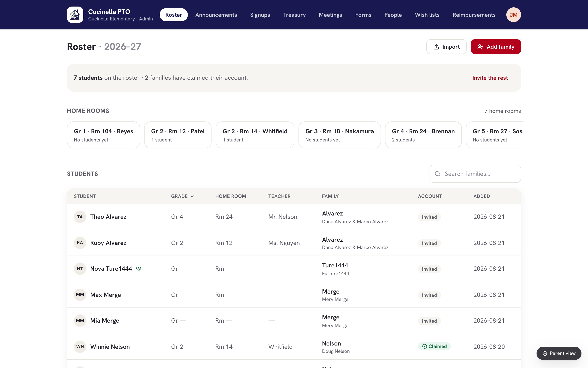Click the Cucinella PTO schoolhouse logo
The height and width of the screenshot is (368, 588).
click(75, 15)
